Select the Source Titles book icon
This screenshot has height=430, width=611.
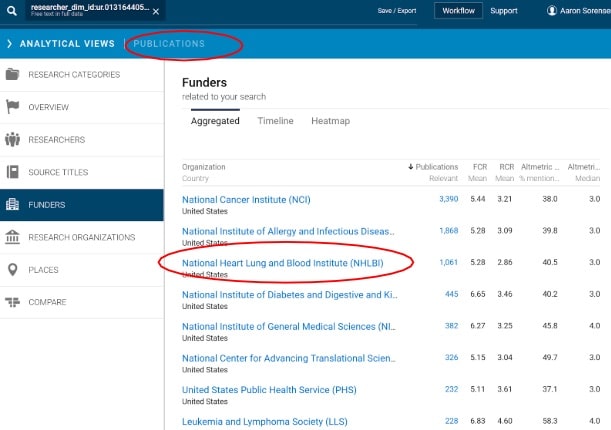[x=13, y=172]
